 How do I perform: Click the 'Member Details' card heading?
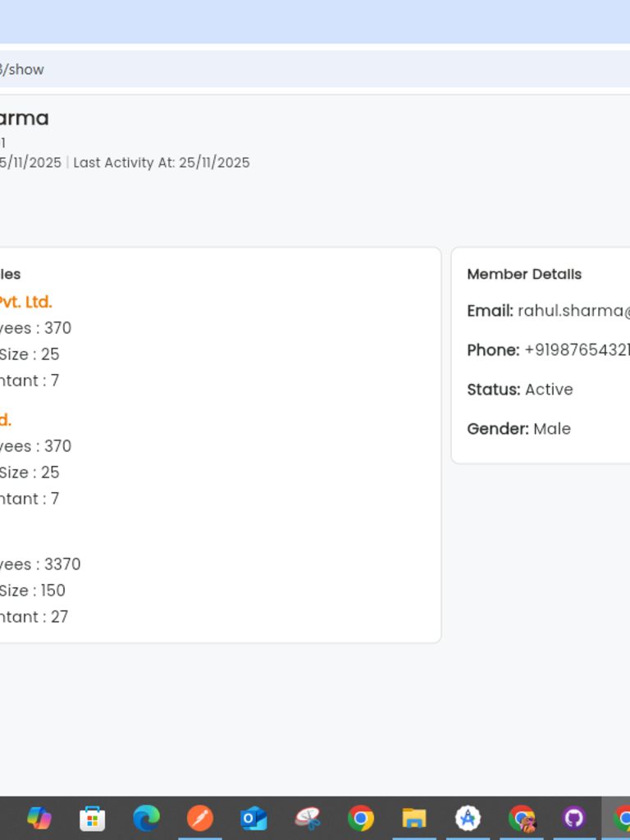tap(524, 274)
